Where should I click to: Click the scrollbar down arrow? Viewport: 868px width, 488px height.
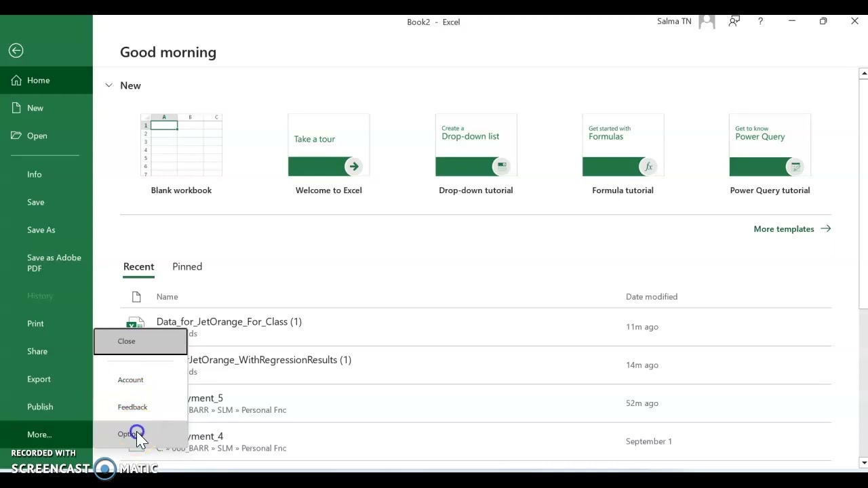[x=863, y=462]
